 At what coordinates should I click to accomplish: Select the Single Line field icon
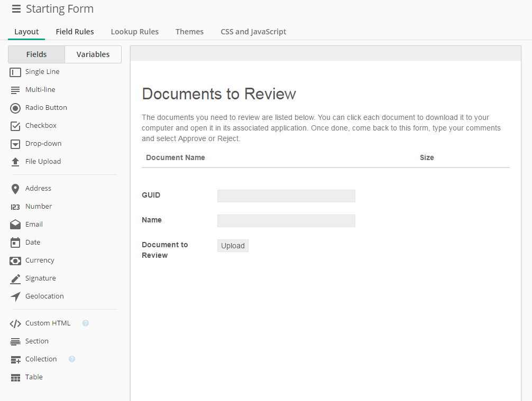15,72
